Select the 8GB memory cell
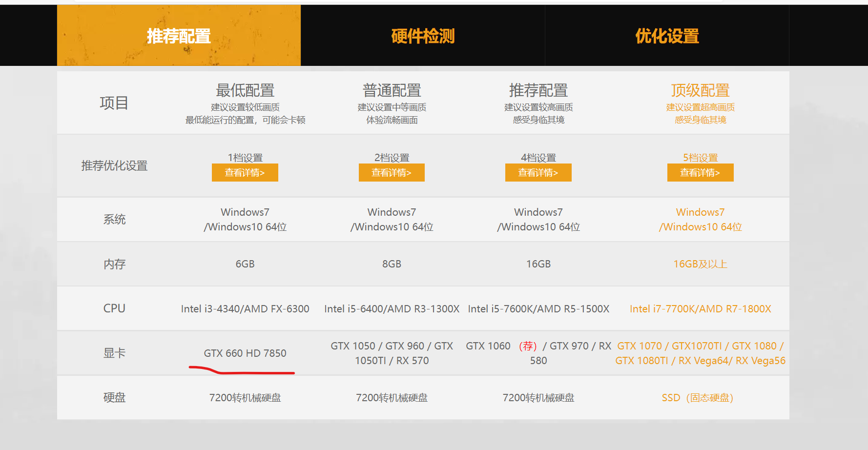This screenshot has height=450, width=868. click(392, 264)
